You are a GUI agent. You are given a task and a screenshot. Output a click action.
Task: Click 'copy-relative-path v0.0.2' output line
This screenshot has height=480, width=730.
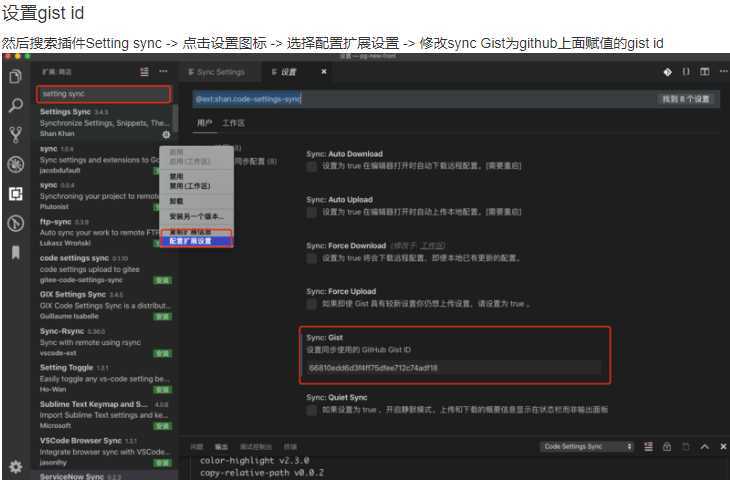[262, 473]
